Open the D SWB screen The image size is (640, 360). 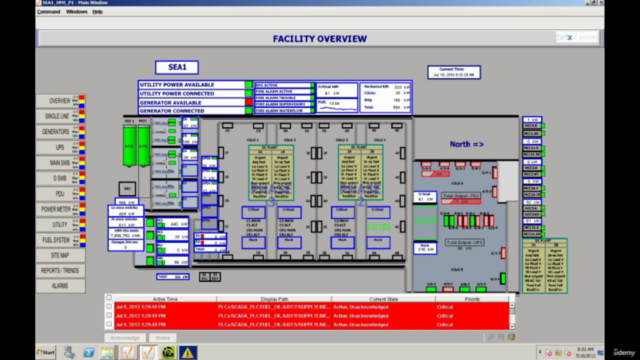point(60,178)
